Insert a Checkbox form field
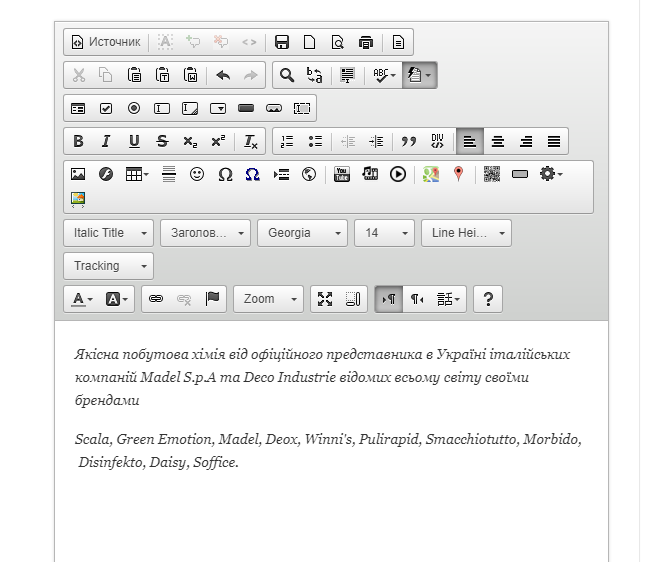This screenshot has width=645, height=562. pyautogui.click(x=106, y=108)
